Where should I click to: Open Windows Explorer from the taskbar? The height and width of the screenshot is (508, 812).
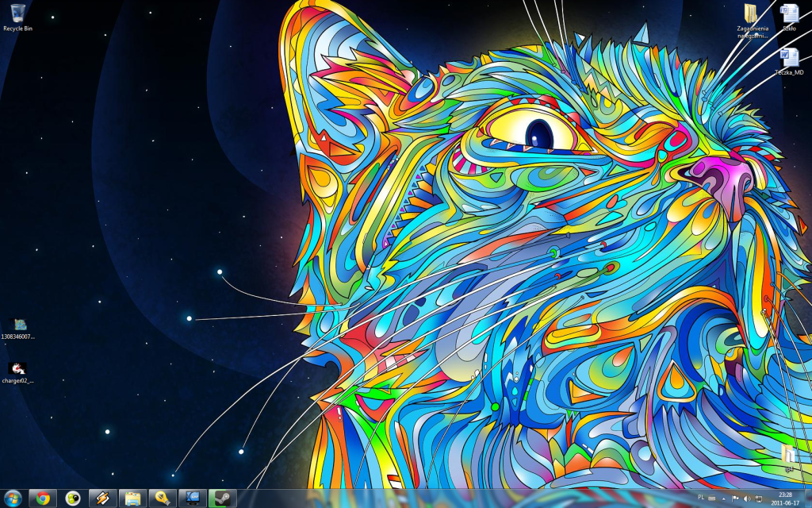[132, 498]
